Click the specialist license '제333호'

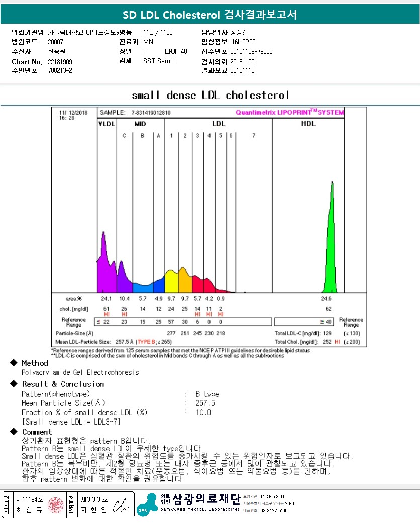(x=94, y=499)
